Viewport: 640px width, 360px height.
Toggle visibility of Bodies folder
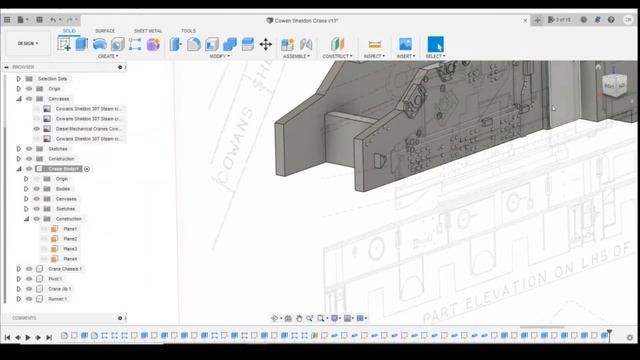[x=37, y=189]
